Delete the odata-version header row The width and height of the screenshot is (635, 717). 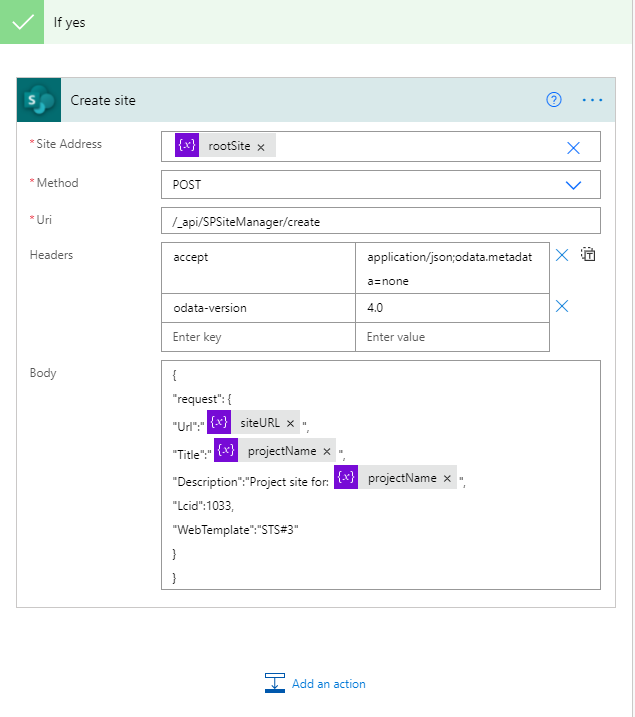pyautogui.click(x=562, y=306)
